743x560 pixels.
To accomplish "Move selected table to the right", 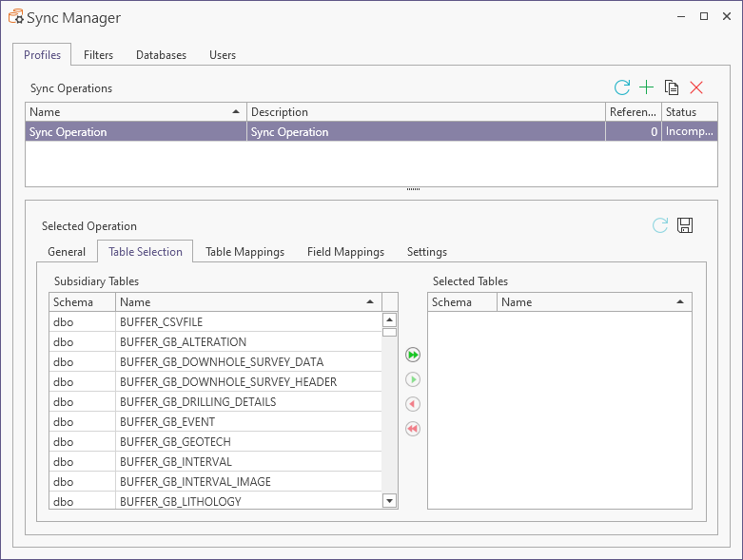I will point(413,379).
